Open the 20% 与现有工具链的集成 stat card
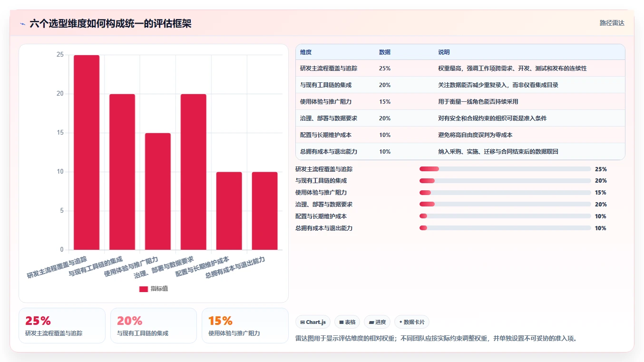The width and height of the screenshot is (644, 362). point(154,325)
